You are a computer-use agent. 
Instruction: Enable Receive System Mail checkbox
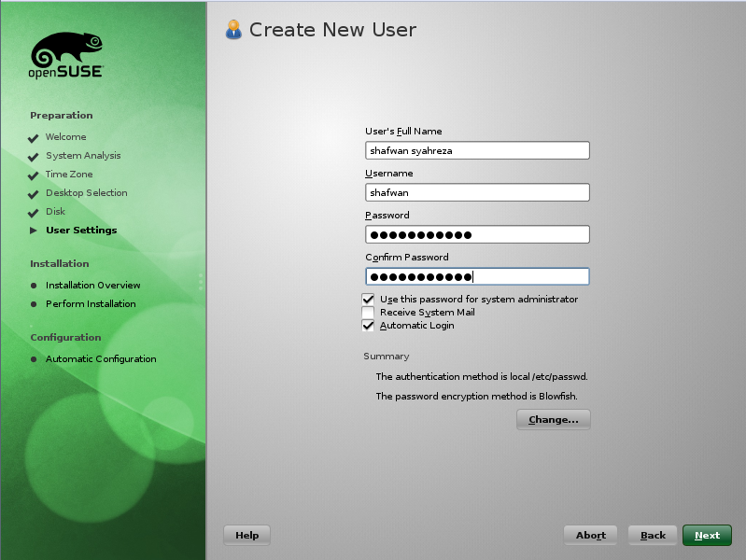tap(368, 313)
